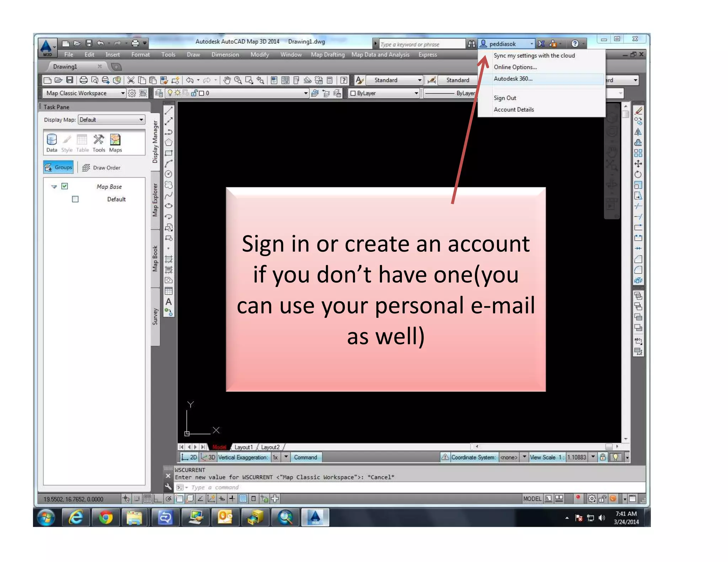728x562 pixels.
Task: Click the Draw Order button
Action: pos(102,168)
